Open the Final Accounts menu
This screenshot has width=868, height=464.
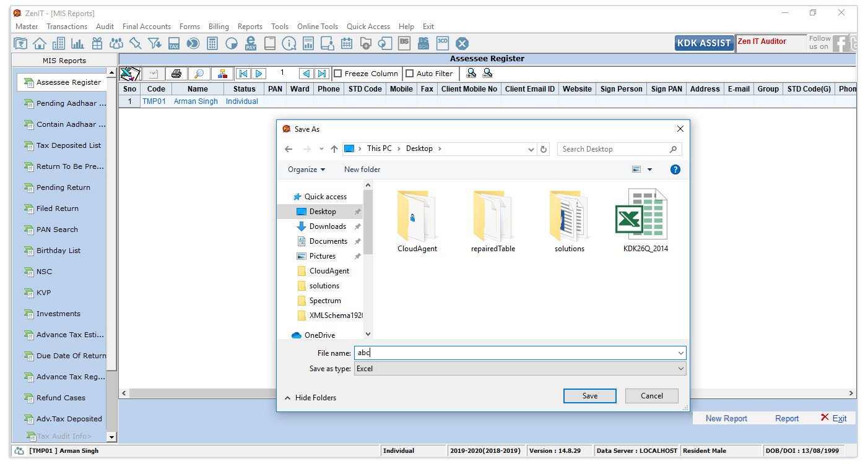146,27
